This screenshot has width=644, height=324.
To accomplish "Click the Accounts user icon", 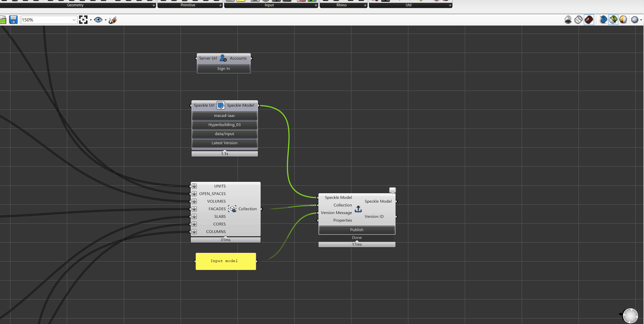I will click(223, 58).
